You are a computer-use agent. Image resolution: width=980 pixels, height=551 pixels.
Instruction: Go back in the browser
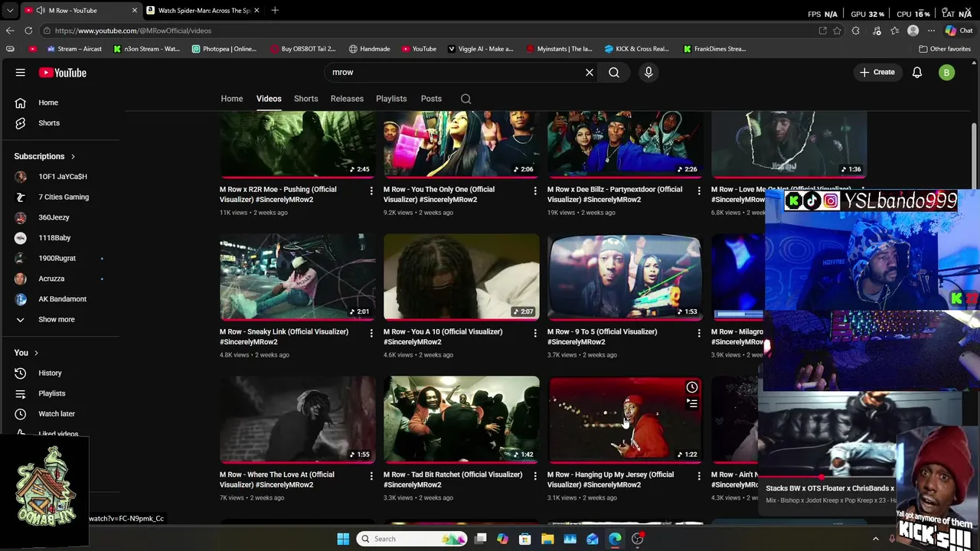click(x=10, y=31)
